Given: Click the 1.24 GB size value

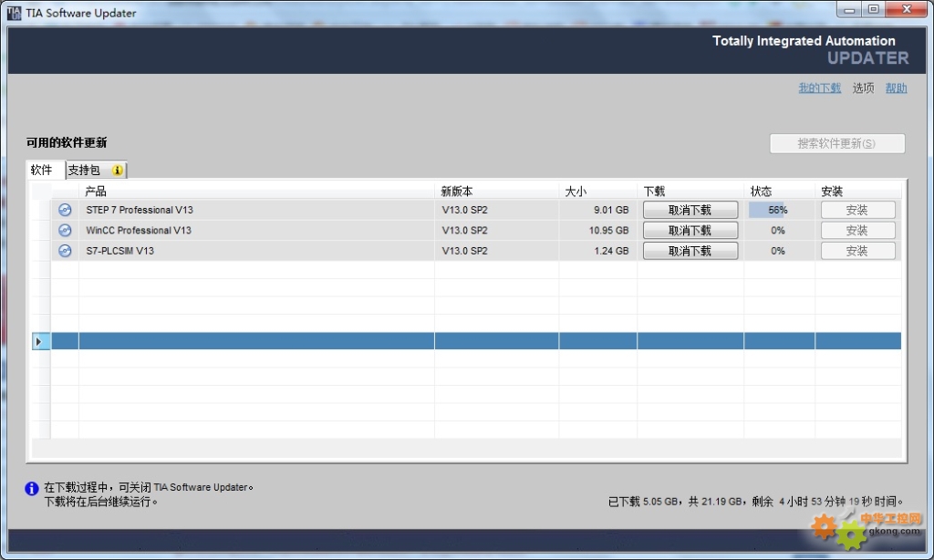Looking at the screenshot, I should [611, 251].
